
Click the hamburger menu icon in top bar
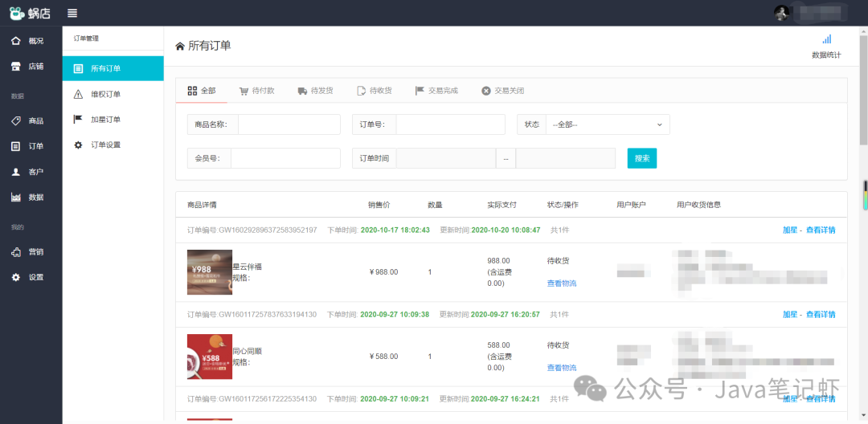(x=72, y=13)
